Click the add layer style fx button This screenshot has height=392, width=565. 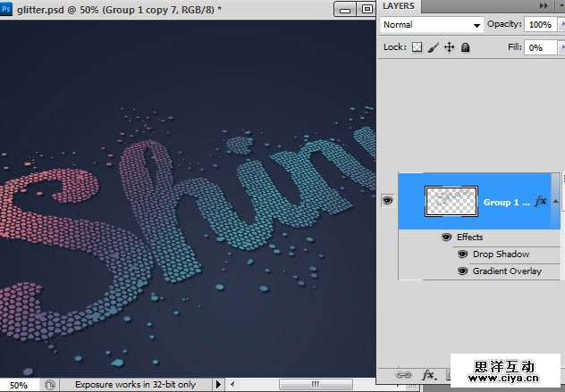pos(428,376)
